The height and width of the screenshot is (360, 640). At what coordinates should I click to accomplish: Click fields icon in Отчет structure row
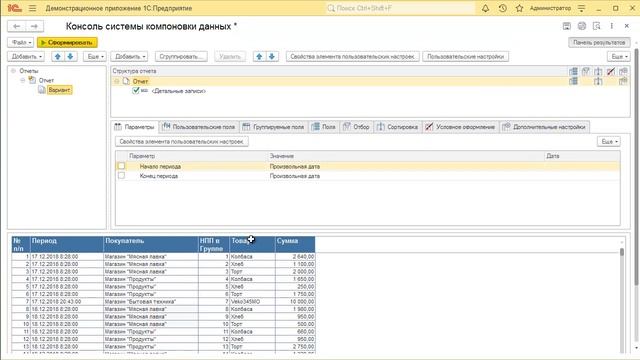pos(573,81)
